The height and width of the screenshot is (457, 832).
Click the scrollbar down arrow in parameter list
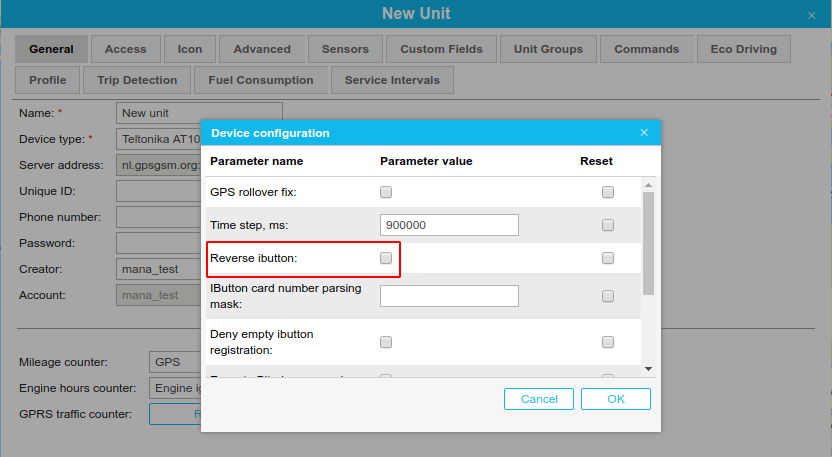click(x=648, y=369)
